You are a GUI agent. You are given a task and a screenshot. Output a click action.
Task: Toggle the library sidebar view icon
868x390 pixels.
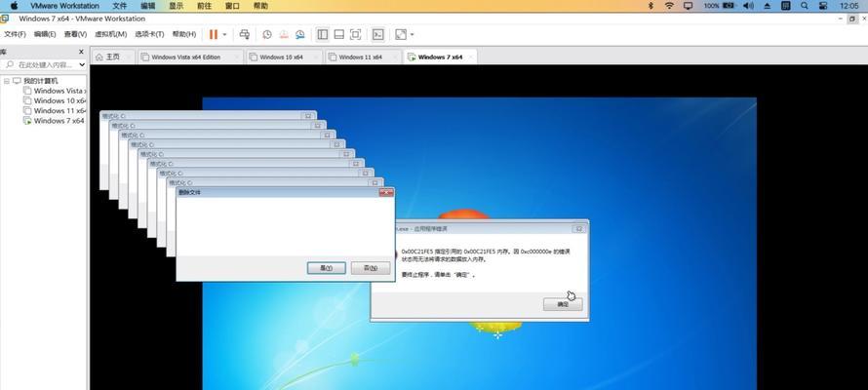tap(322, 34)
